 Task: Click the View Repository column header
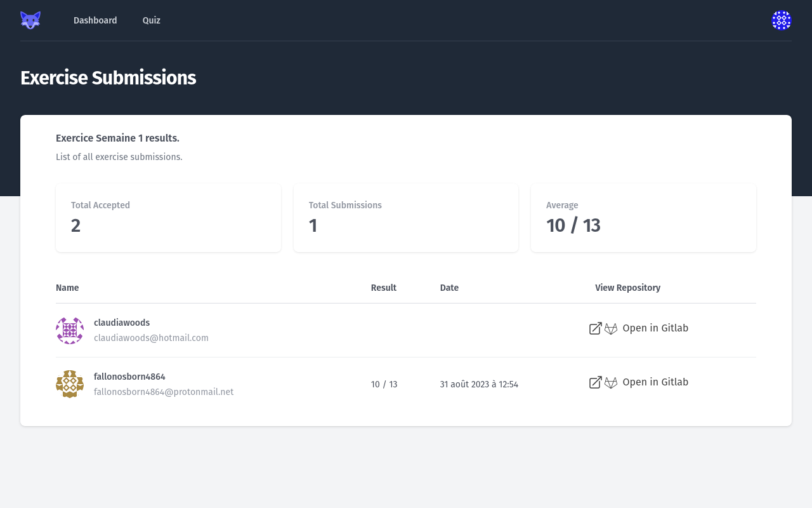pyautogui.click(x=627, y=288)
